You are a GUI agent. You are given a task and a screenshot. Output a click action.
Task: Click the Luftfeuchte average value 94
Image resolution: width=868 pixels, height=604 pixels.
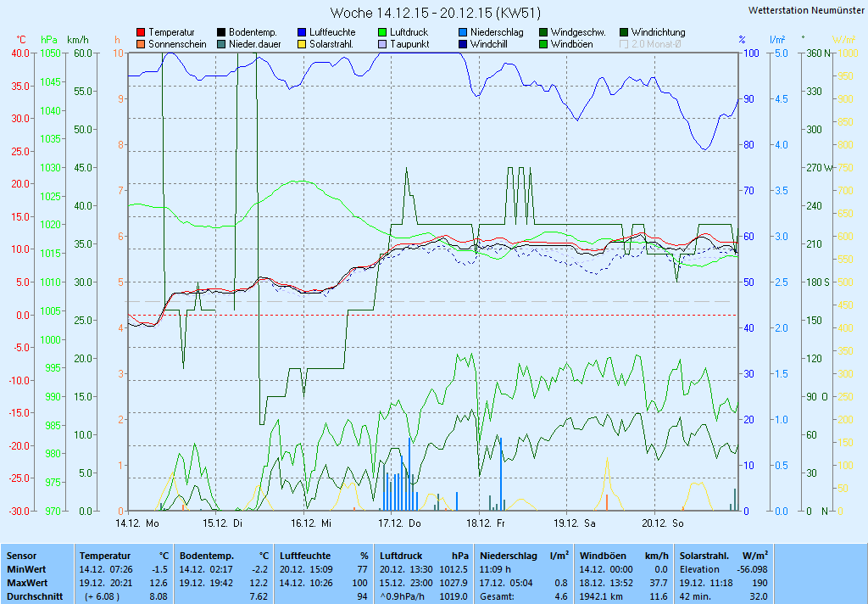pos(363,597)
